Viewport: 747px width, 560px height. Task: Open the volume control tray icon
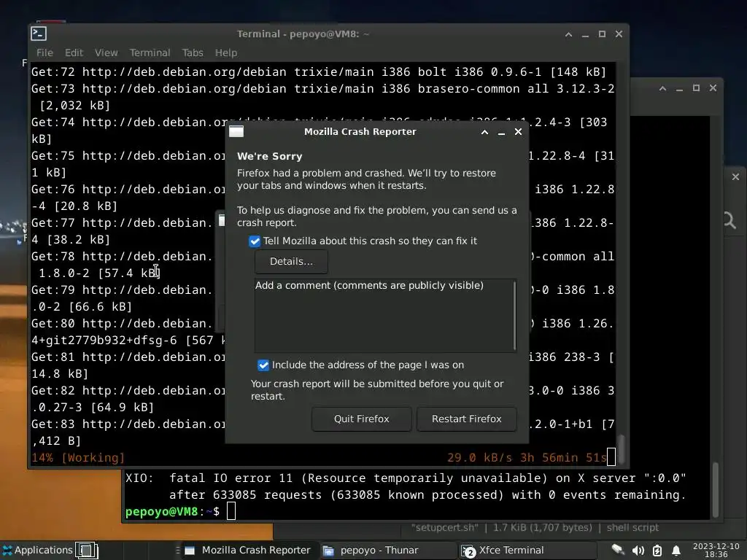pos(638,551)
